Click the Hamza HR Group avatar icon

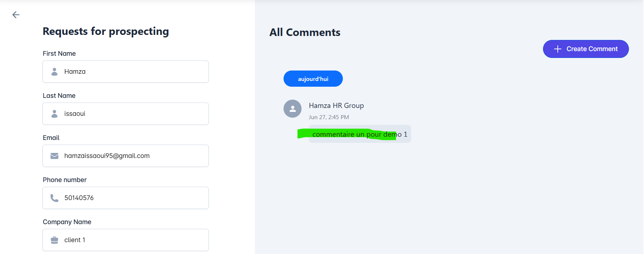[293, 109]
